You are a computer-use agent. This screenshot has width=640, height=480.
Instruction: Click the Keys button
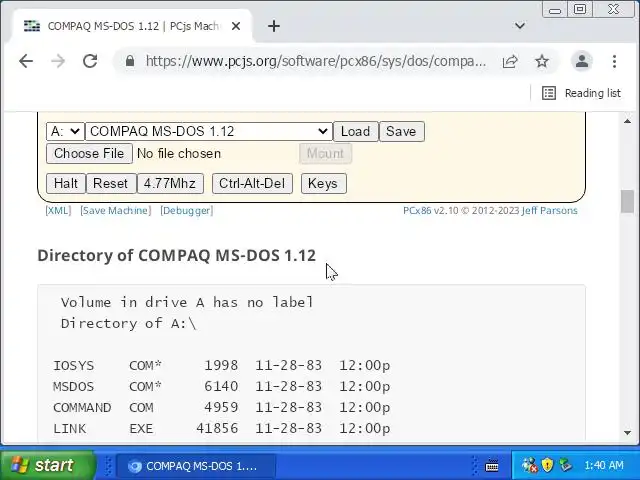tap(323, 183)
